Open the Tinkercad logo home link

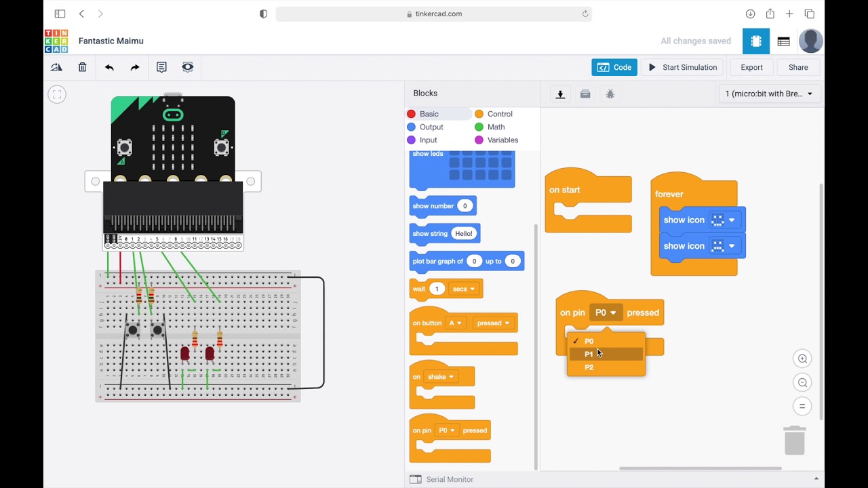[56, 41]
